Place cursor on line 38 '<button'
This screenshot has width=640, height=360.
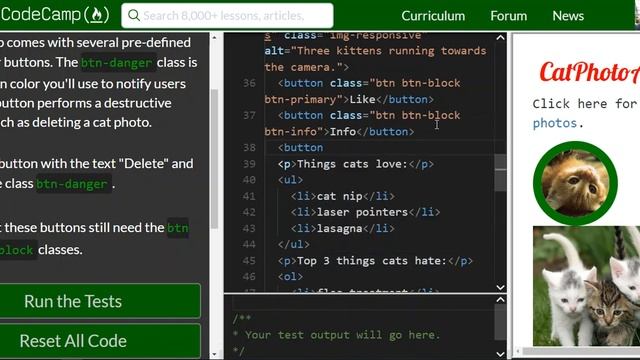point(300,148)
